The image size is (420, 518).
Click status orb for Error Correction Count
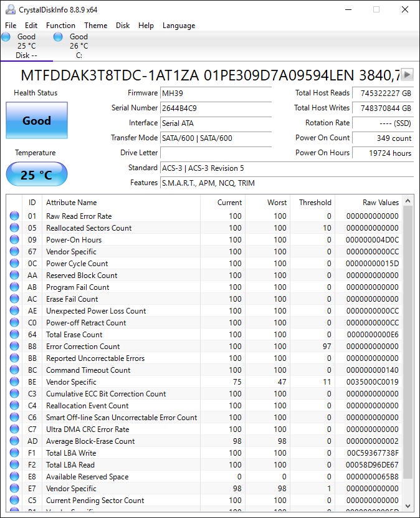pyautogui.click(x=14, y=346)
